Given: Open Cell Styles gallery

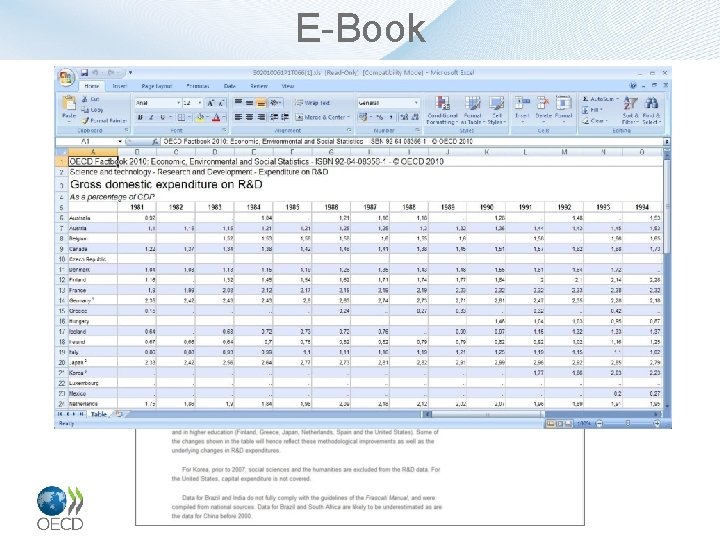Looking at the screenshot, I should pyautogui.click(x=496, y=110).
